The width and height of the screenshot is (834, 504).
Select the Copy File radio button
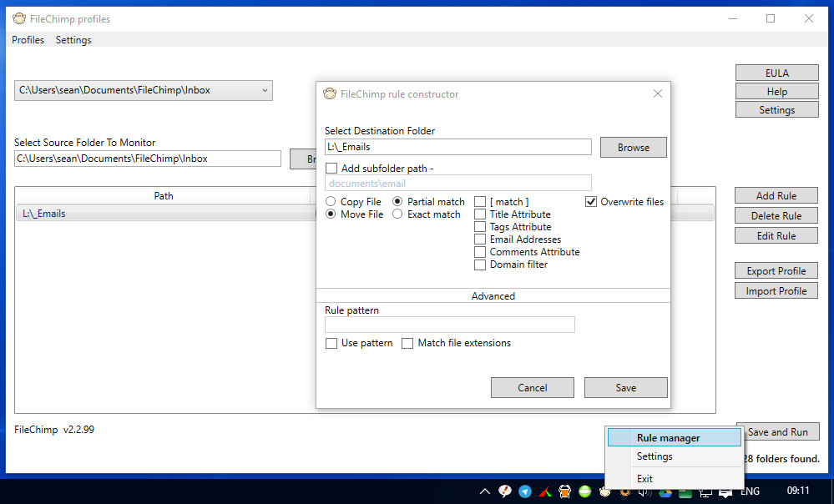pyautogui.click(x=331, y=201)
